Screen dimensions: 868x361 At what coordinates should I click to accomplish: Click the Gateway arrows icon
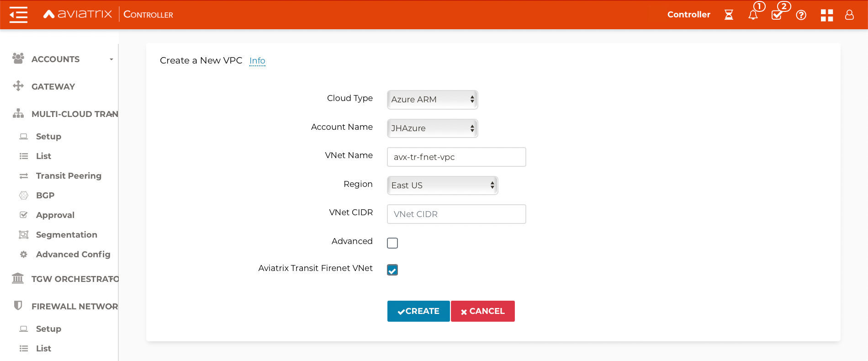[x=18, y=86]
